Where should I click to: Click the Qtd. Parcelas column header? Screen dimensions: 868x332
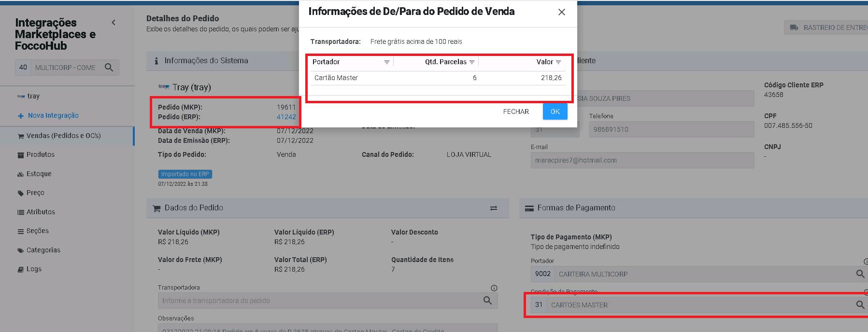coord(445,62)
